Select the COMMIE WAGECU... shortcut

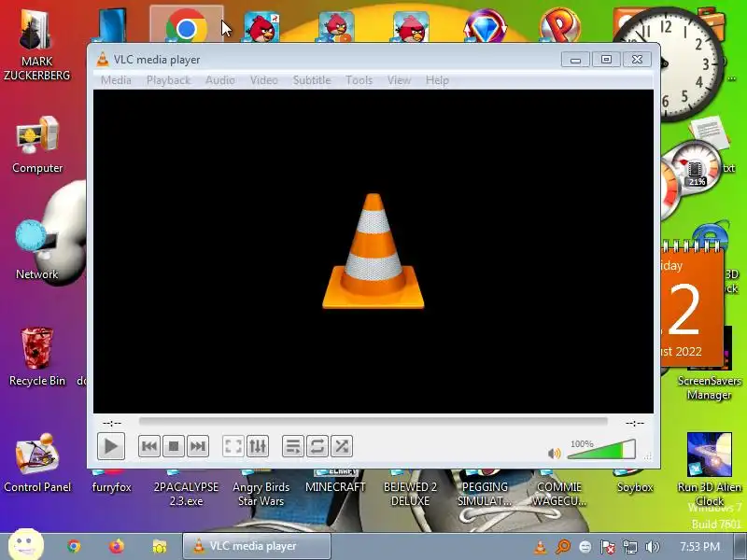(559, 488)
